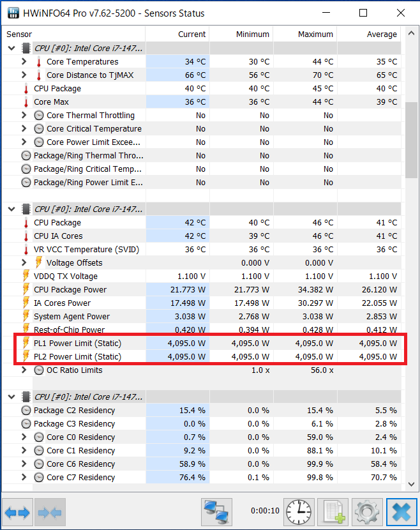Maximize the HWiNFO64 Sensors Status window
The width and height of the screenshot is (420, 530).
click(x=363, y=13)
